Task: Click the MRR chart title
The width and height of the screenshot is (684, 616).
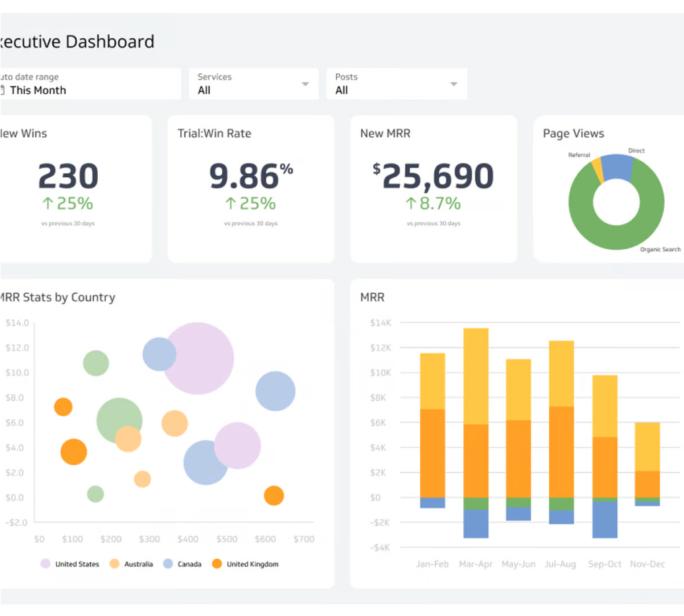Action: (x=372, y=297)
